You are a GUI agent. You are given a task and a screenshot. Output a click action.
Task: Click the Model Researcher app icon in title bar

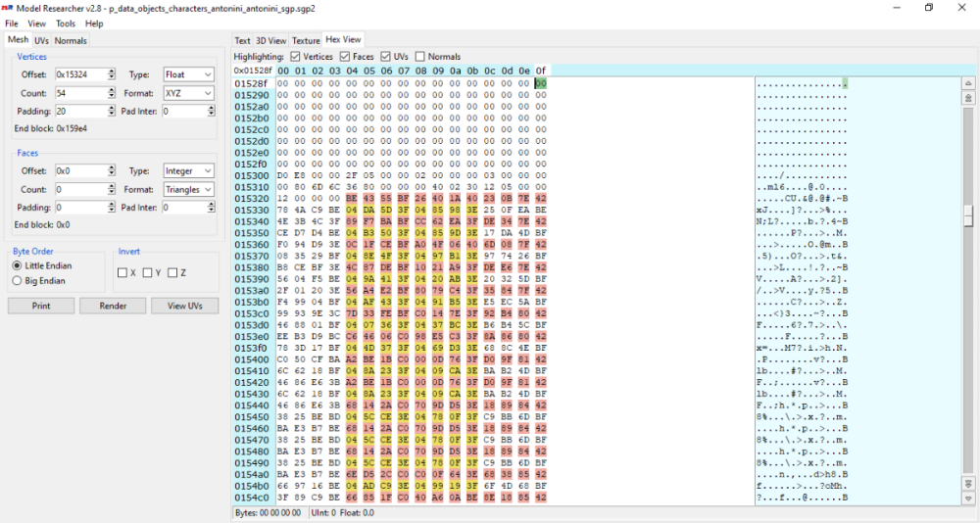(x=8, y=8)
